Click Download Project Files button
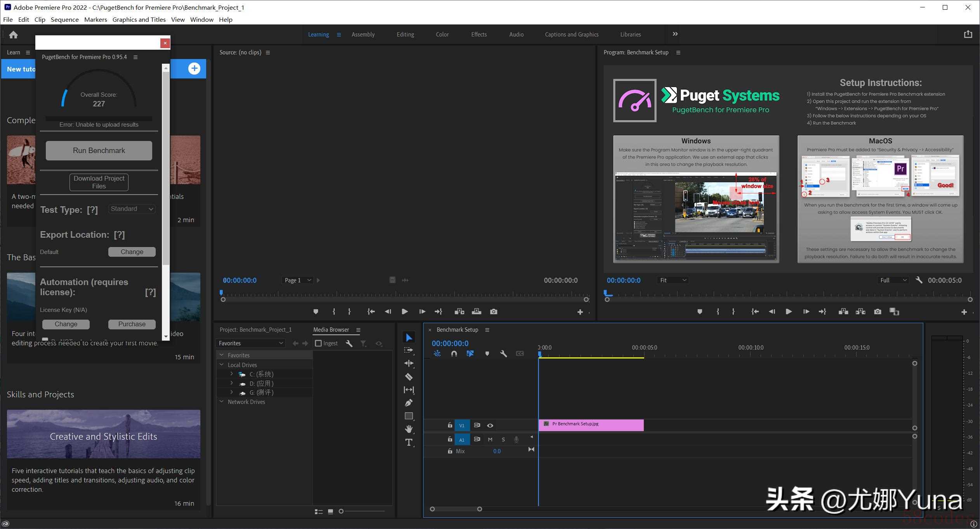The image size is (980, 529). coord(99,182)
